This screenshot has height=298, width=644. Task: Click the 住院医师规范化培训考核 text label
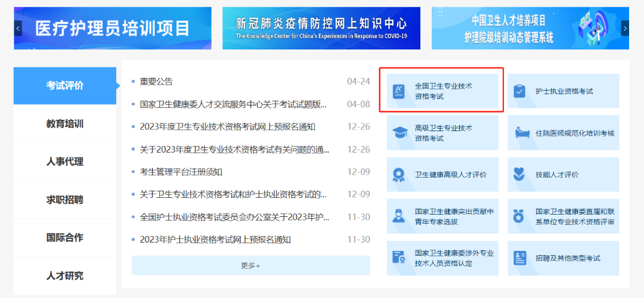pyautogui.click(x=575, y=133)
